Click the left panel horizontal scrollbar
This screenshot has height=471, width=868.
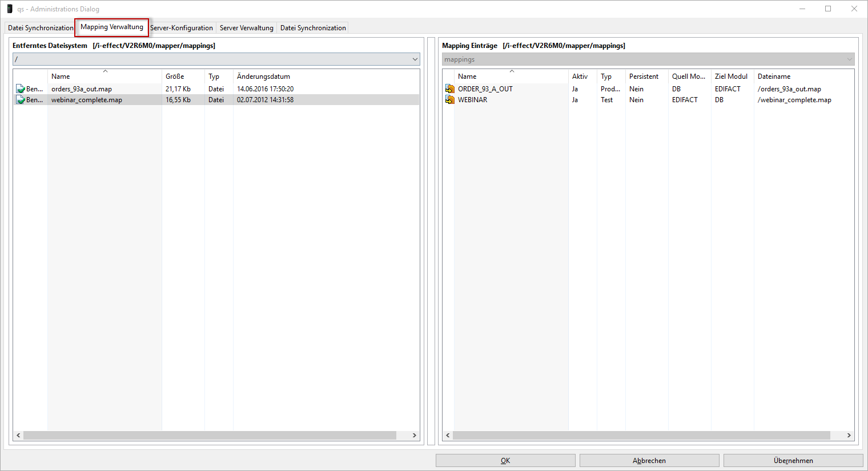tap(210, 436)
